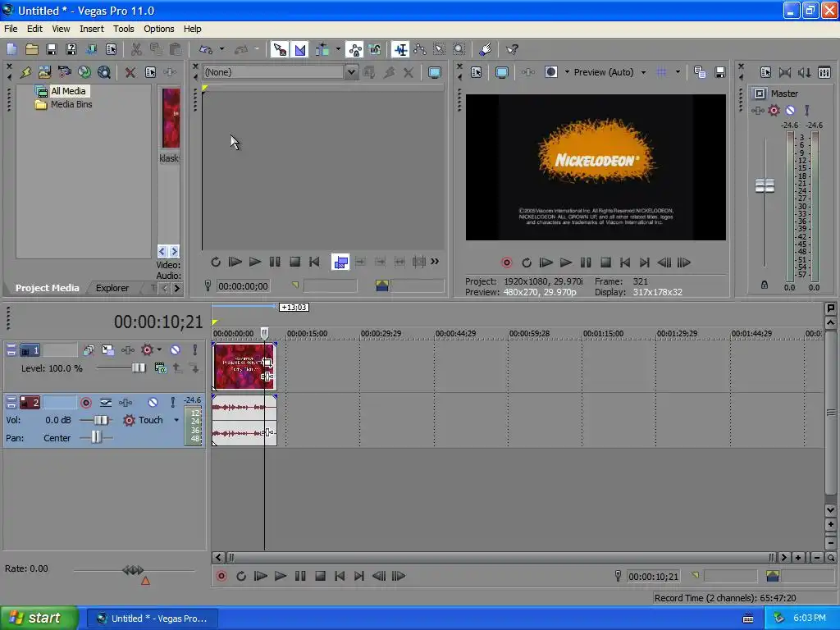840x630 pixels.
Task: Expand more trimmer buttons with the chevron
Action: pos(435,262)
